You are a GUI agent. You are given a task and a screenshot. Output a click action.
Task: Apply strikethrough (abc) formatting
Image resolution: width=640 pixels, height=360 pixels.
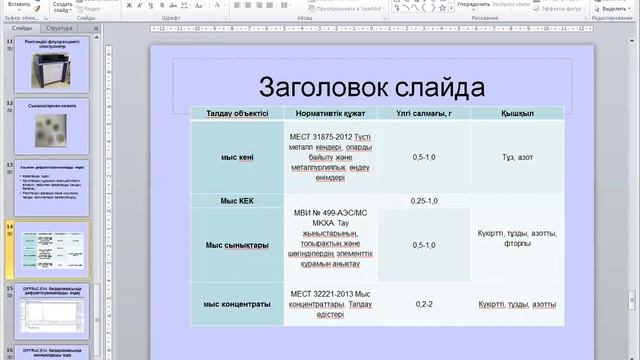click(173, 6)
